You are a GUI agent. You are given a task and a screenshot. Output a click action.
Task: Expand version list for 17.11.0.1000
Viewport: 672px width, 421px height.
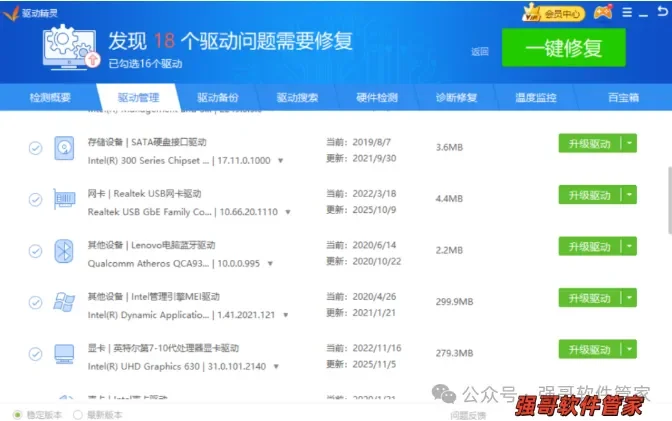pyautogui.click(x=281, y=161)
